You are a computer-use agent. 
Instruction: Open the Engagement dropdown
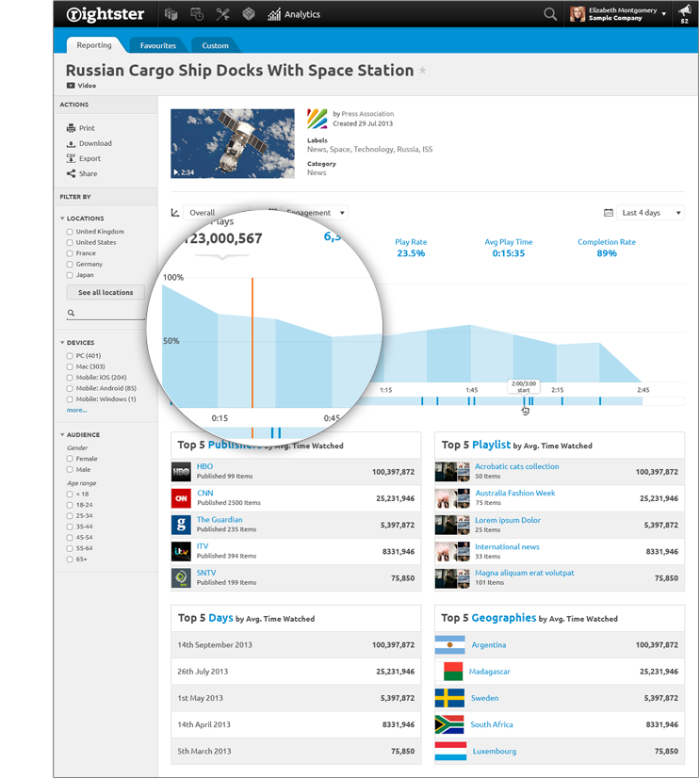coord(314,213)
